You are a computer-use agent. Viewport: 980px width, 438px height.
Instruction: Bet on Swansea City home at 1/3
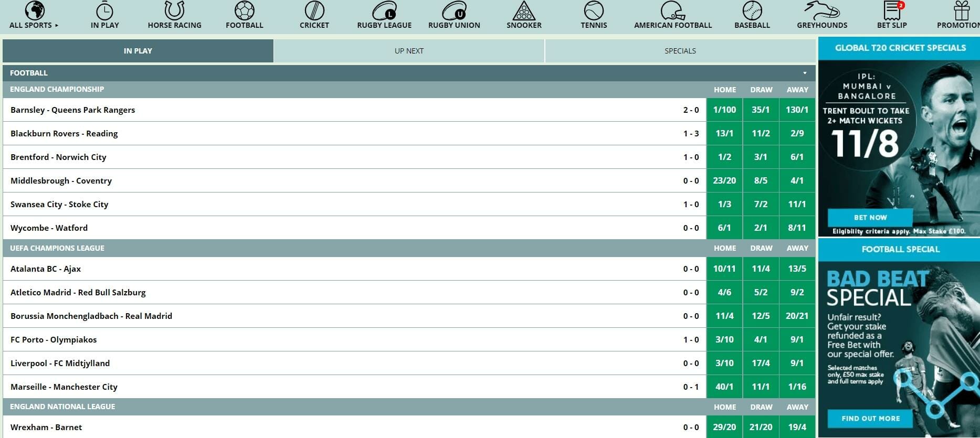click(724, 204)
